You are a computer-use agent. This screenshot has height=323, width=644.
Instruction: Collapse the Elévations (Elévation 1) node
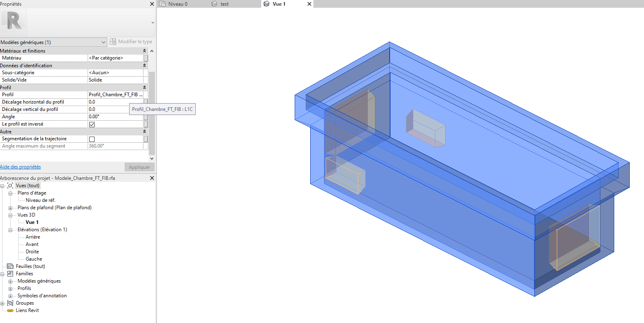pyautogui.click(x=10, y=230)
